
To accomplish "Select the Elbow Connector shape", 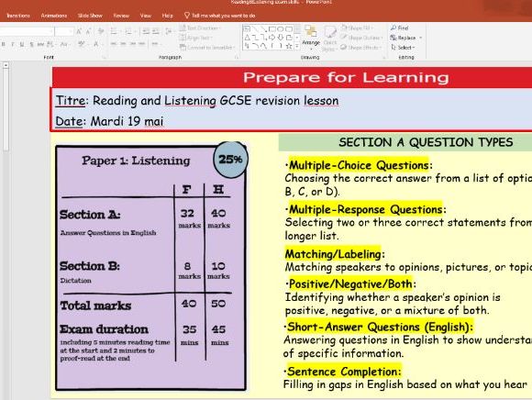I will pos(256,38).
